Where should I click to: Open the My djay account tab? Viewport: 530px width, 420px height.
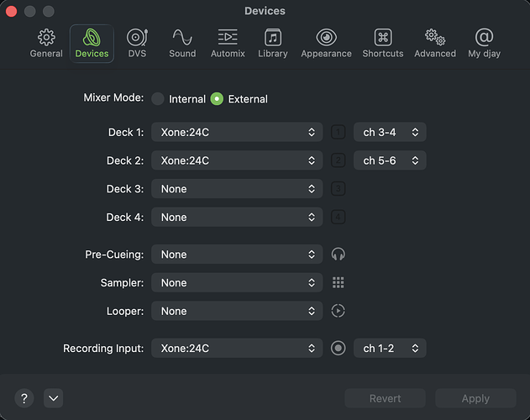point(484,44)
